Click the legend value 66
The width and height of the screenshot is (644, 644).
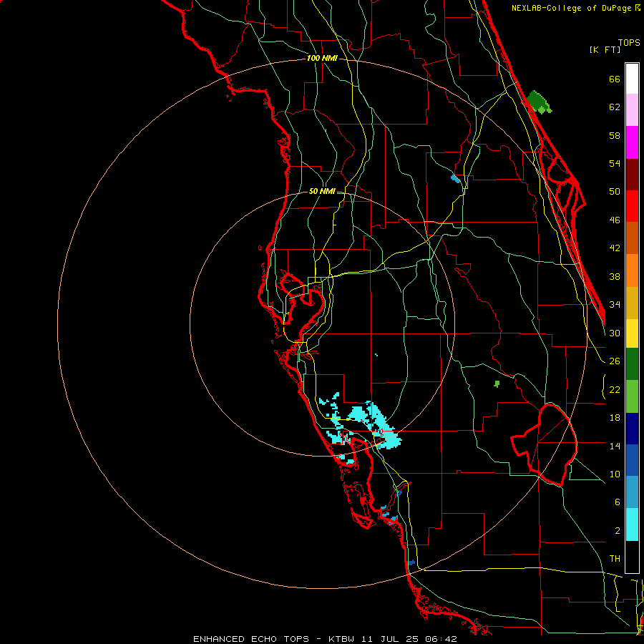(x=615, y=79)
